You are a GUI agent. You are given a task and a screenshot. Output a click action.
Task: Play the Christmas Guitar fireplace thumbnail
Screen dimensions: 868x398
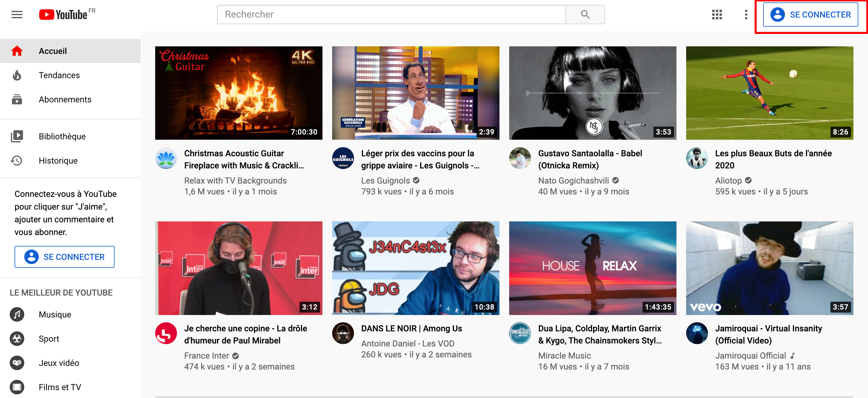pos(239,93)
